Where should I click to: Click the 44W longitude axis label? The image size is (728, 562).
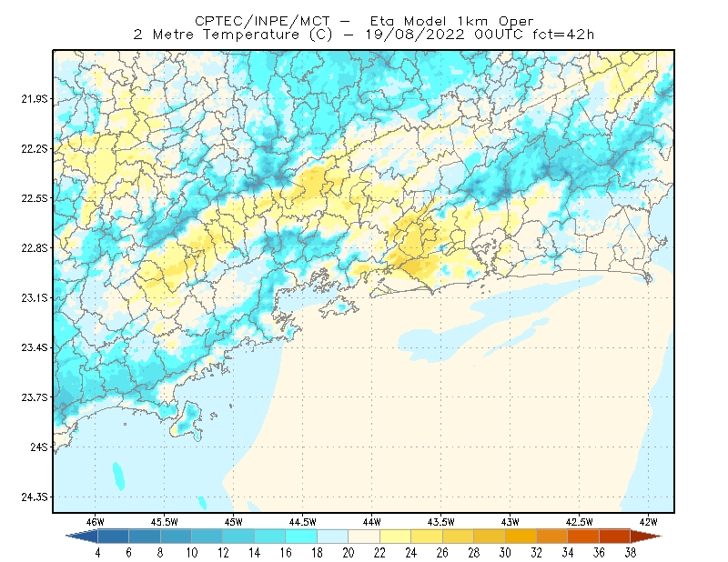coord(371,522)
